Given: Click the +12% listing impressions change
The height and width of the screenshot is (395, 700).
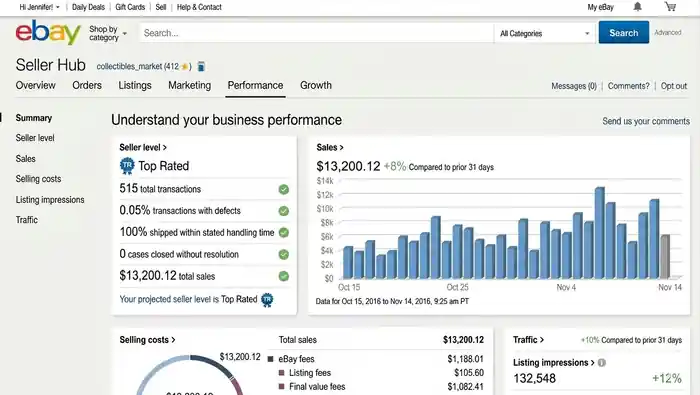Looking at the screenshot, I should tap(667, 378).
